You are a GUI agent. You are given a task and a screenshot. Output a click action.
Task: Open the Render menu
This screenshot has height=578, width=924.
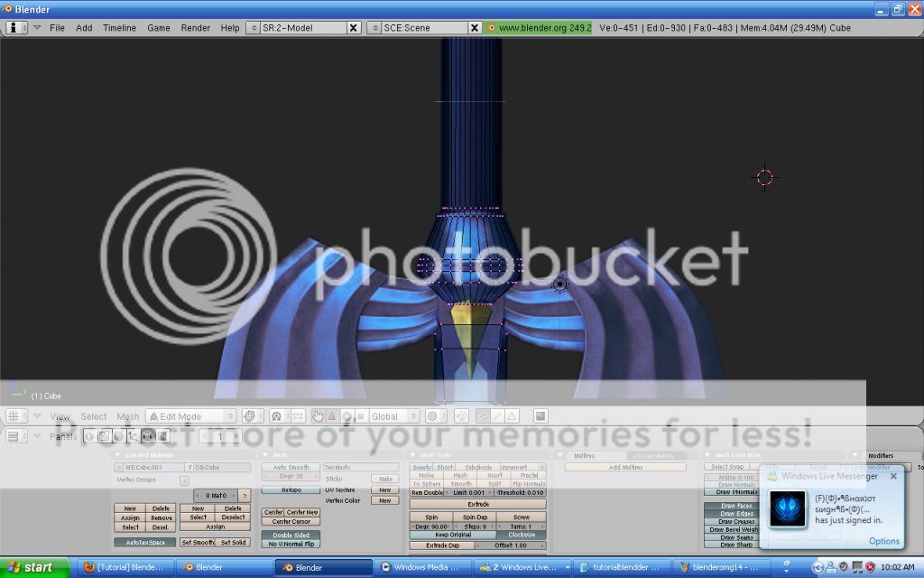pos(195,28)
